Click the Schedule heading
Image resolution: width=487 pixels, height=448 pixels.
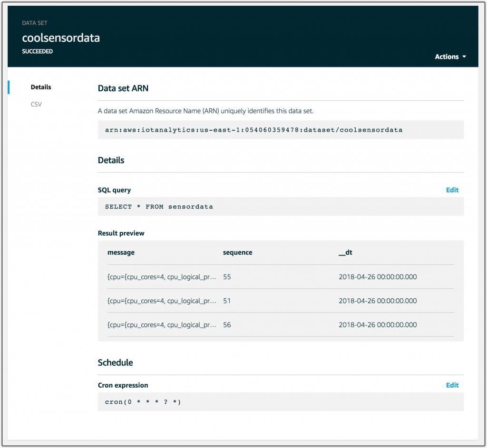pos(115,362)
